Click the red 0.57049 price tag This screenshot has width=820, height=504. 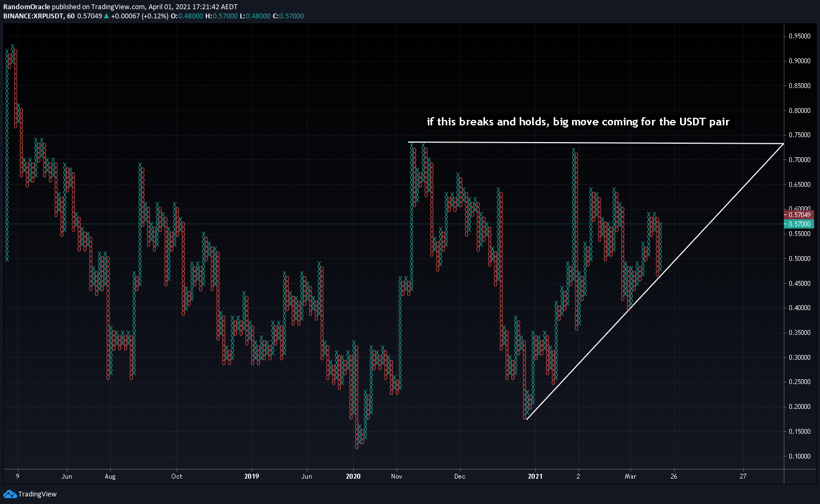point(799,215)
